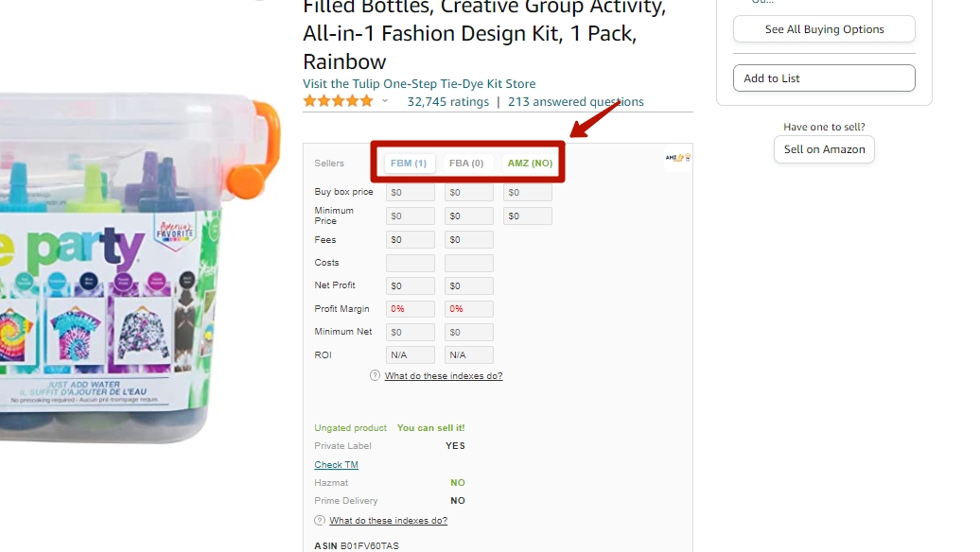Image resolution: width=980 pixels, height=552 pixels.
Task: Click the question mark help icon near Costs
Action: click(374, 375)
